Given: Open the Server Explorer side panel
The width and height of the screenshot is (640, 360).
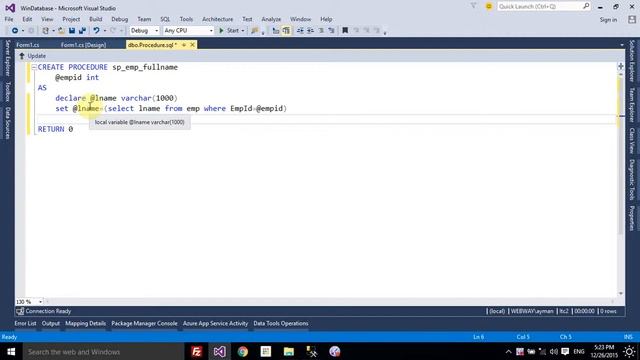Looking at the screenshot, I should [7, 58].
